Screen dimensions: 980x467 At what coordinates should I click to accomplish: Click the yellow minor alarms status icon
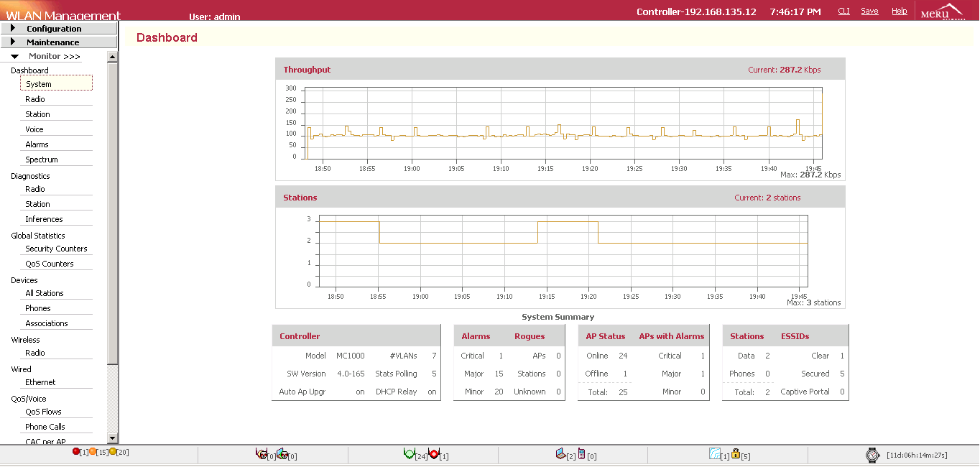pyautogui.click(x=113, y=451)
